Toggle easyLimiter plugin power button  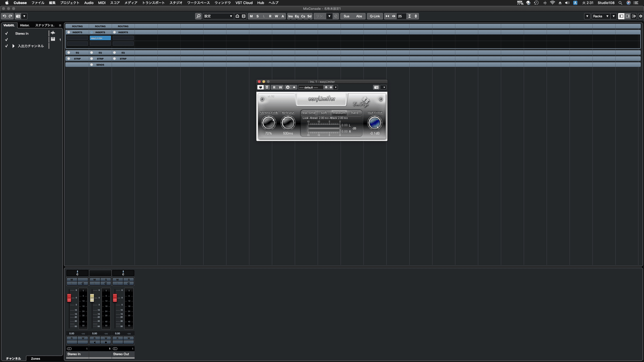260,87
